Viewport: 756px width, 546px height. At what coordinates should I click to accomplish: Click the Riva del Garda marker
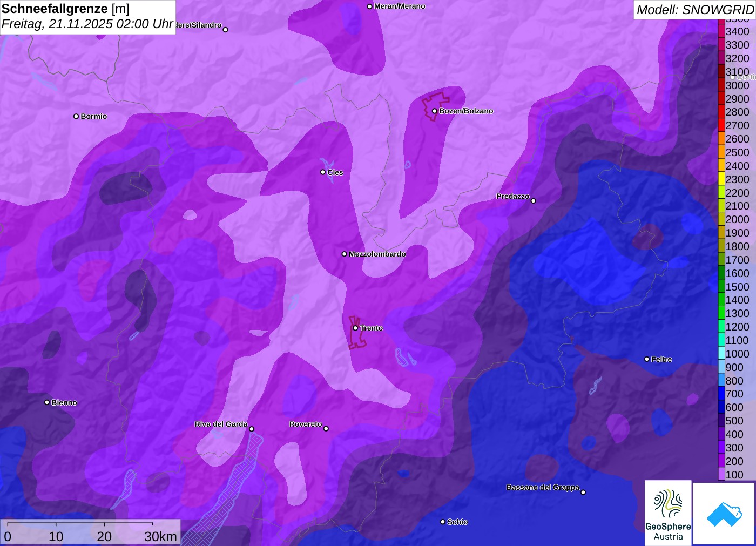point(251,429)
